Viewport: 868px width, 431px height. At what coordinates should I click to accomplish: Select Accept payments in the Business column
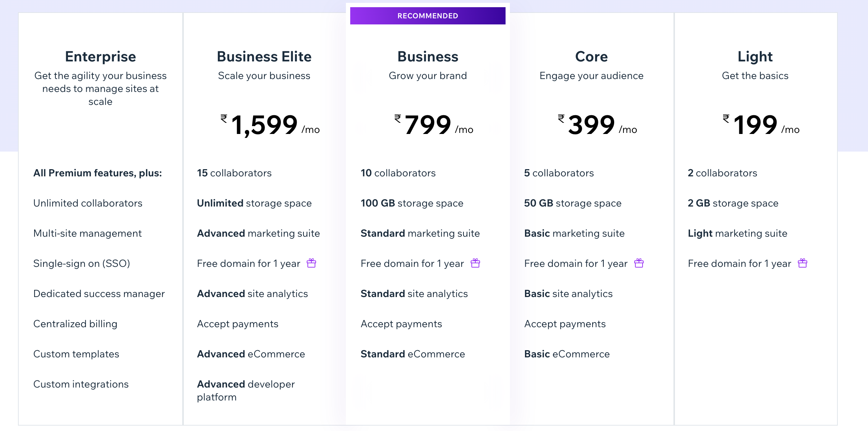401,324
